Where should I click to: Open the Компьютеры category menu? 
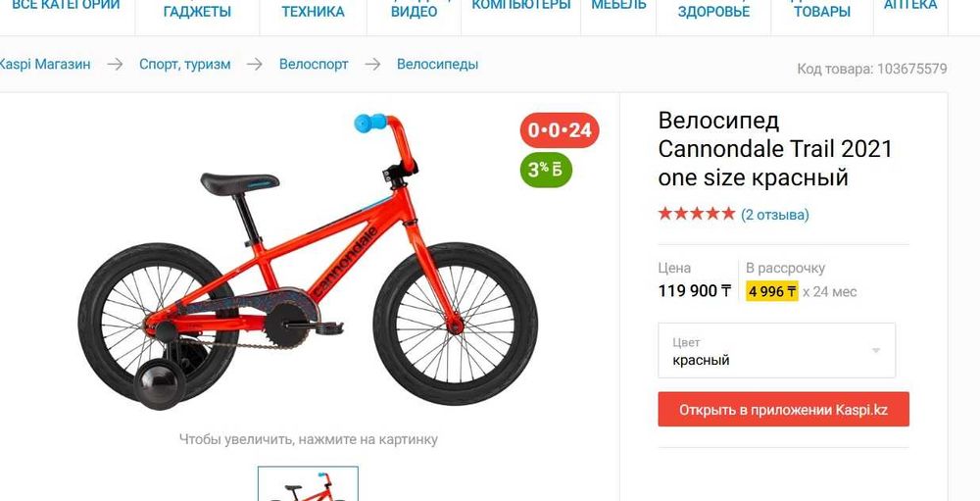click(x=520, y=6)
